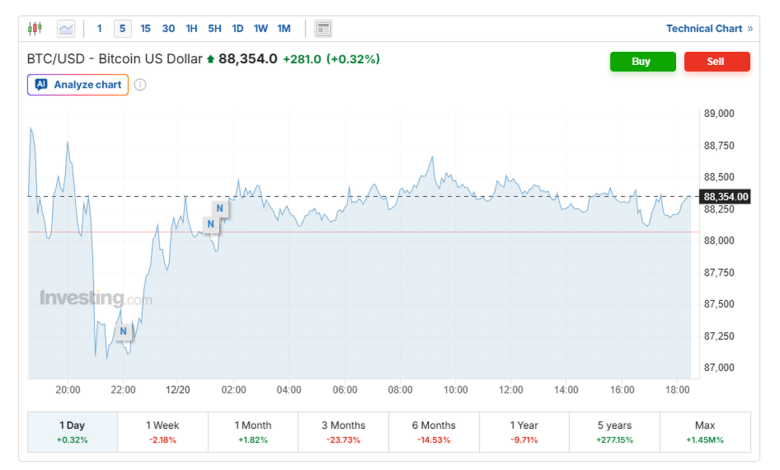Switch to candlestick chart type
Screen dimensions: 780x470
pos(36,29)
